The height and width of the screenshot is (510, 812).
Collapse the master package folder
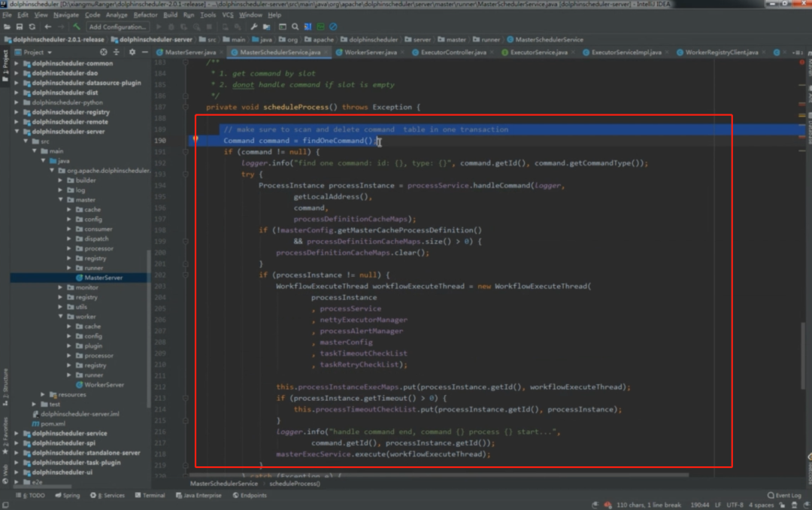coord(61,199)
